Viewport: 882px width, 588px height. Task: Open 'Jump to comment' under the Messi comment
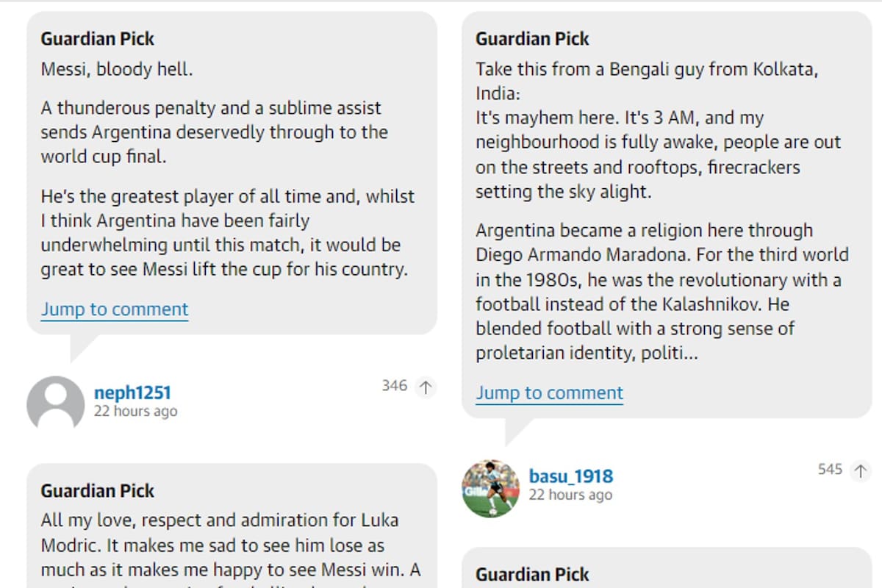pyautogui.click(x=114, y=309)
